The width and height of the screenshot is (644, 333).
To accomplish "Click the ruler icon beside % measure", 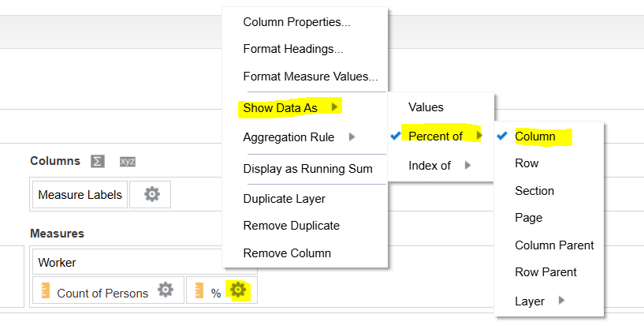I will 199,290.
